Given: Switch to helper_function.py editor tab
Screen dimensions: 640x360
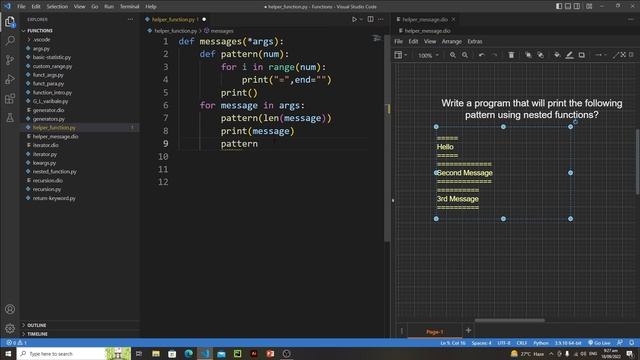Looking at the screenshot, I should point(176,19).
